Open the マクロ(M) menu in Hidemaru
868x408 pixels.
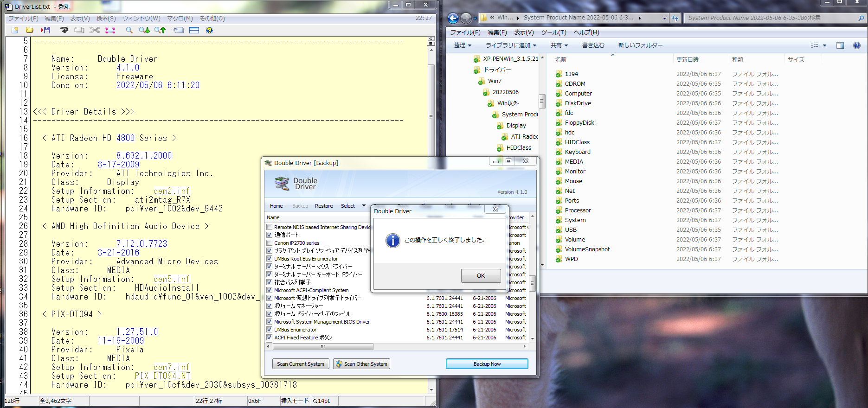coord(180,19)
